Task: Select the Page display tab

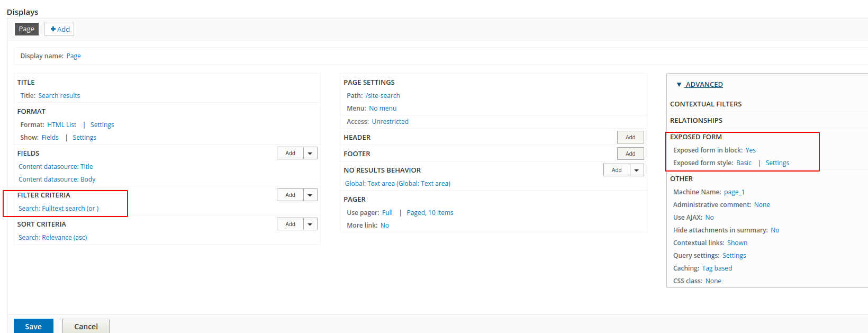Action: pos(26,29)
